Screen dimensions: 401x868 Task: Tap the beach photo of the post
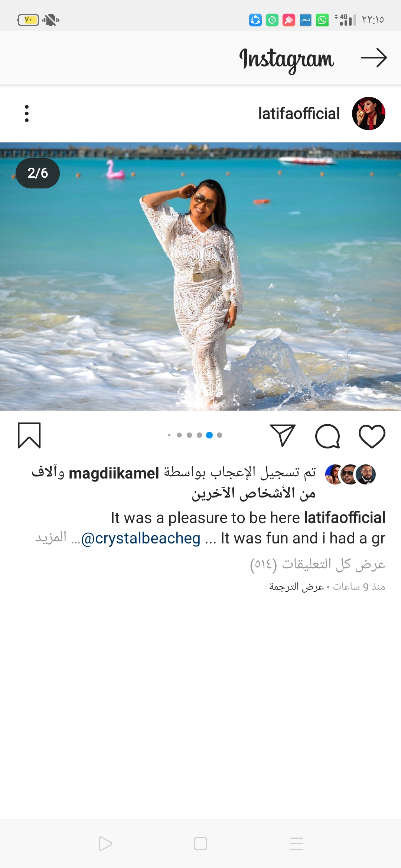pyautogui.click(x=200, y=276)
